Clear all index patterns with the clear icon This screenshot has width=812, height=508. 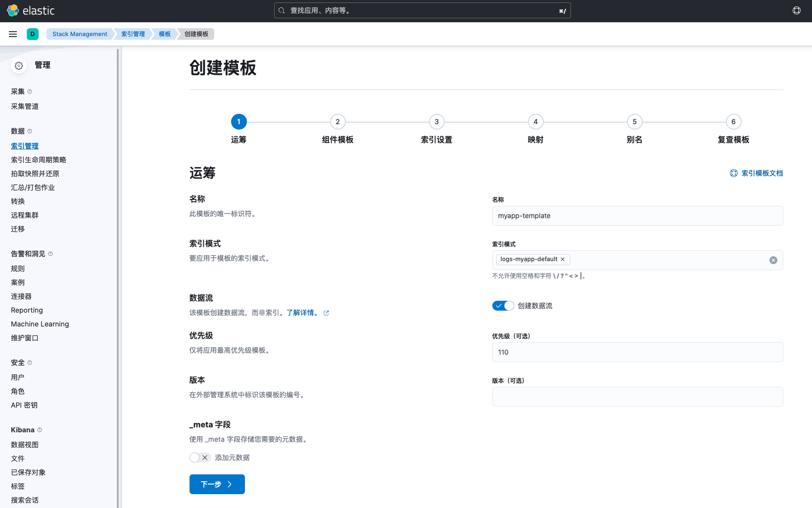click(x=773, y=260)
